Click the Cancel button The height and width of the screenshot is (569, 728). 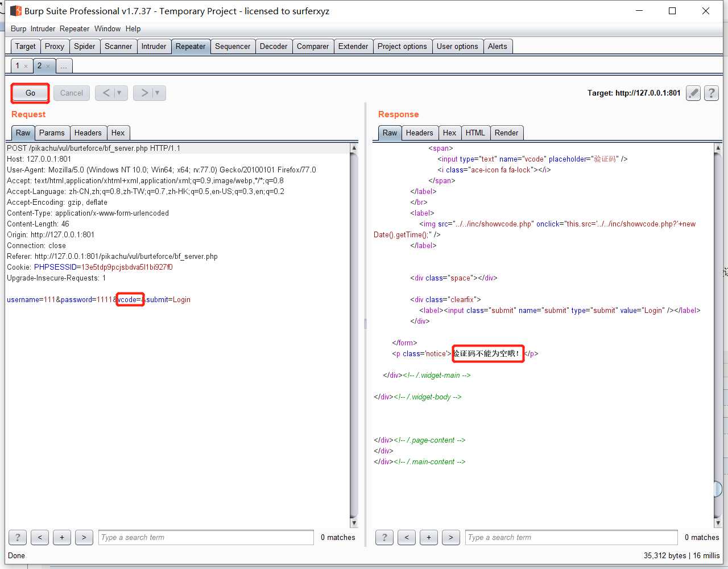point(72,93)
